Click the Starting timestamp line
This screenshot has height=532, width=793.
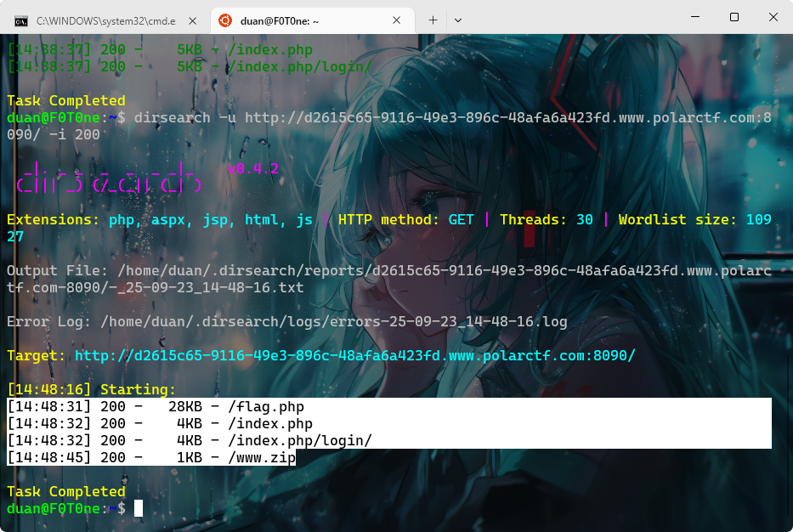92,389
